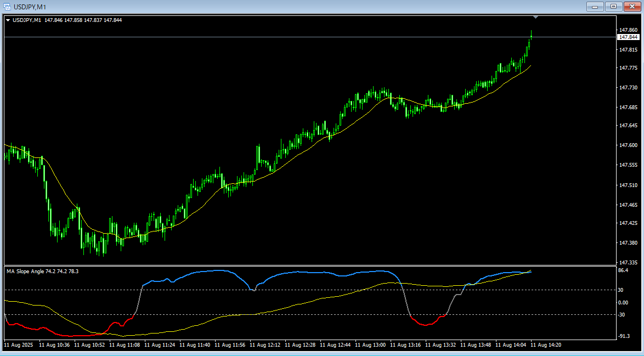Click the 147.600 price scale value

(629, 145)
